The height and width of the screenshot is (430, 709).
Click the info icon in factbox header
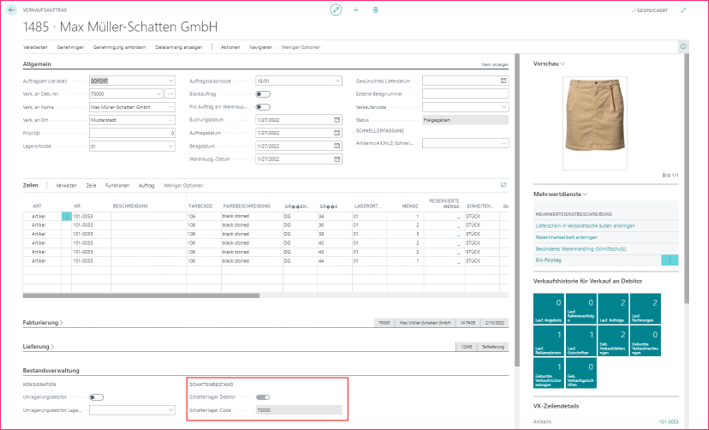click(684, 47)
